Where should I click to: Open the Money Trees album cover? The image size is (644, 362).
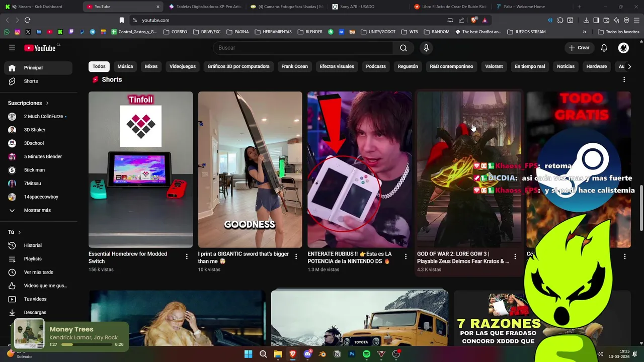coord(29,334)
